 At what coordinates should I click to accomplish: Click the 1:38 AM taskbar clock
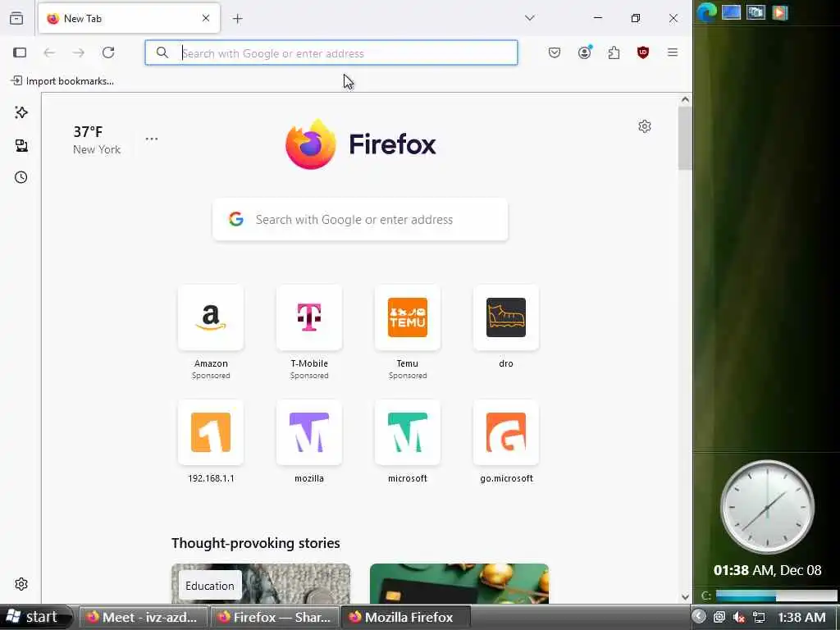pyautogui.click(x=801, y=618)
